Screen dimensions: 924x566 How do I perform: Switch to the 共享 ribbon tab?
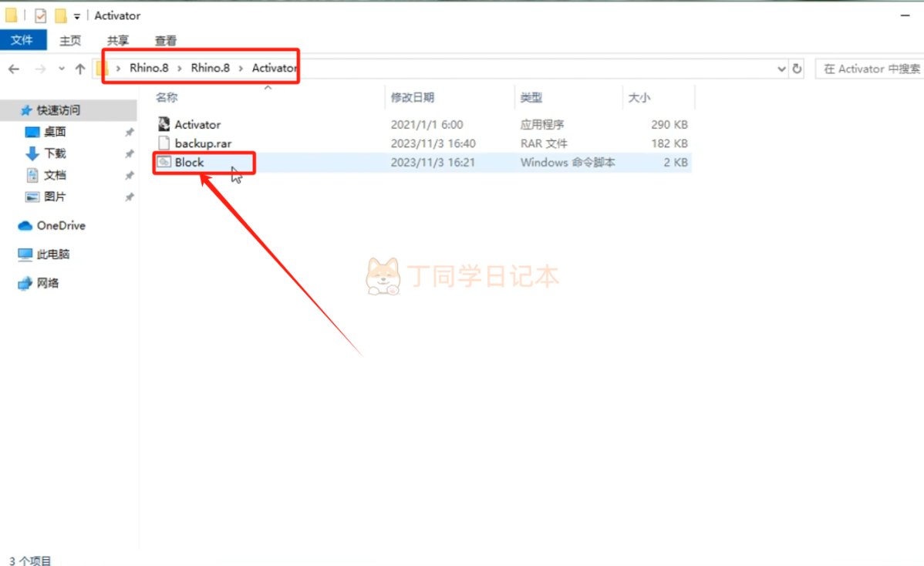click(118, 41)
